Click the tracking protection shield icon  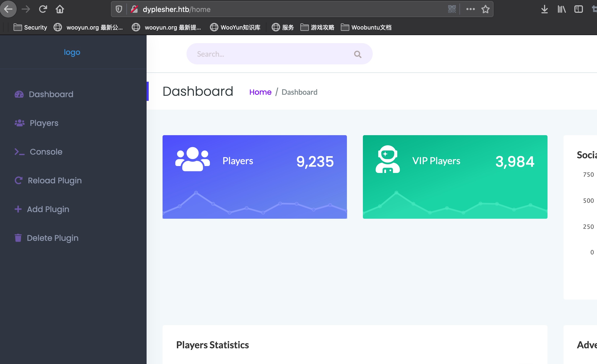(x=119, y=9)
